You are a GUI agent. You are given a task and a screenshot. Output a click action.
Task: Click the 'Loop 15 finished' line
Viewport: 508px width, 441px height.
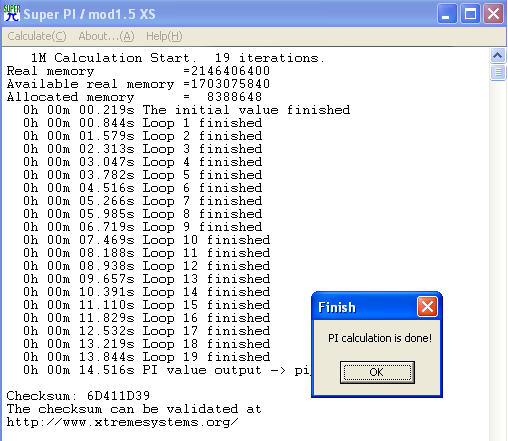tap(146, 305)
